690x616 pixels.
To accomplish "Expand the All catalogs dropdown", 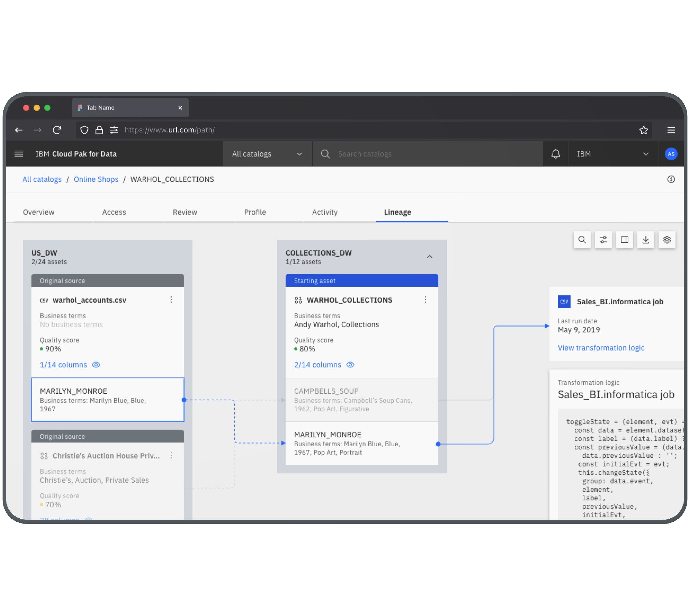I will [267, 154].
